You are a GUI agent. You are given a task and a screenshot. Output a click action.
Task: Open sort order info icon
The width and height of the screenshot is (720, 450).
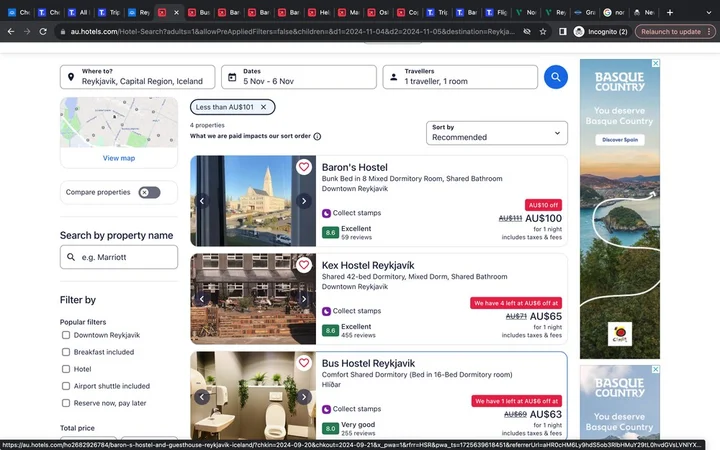(x=317, y=136)
